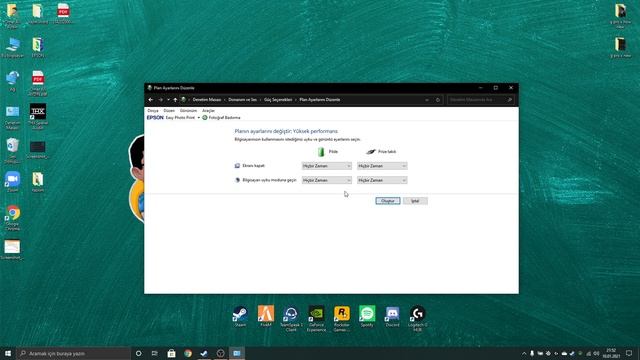Select the EPSON folder desktop icon

38,47
